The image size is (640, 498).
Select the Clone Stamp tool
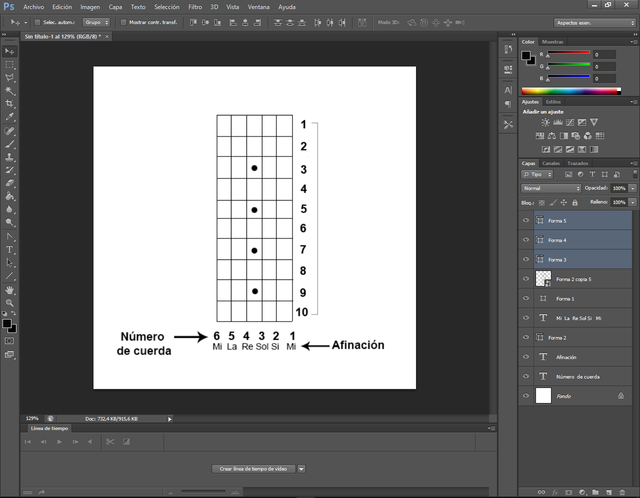(x=9, y=157)
